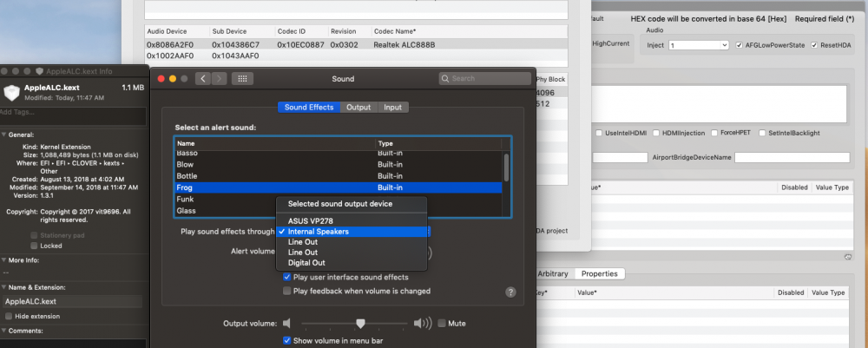This screenshot has height=348, width=868.
Task: Click the search magnifier in Sound window
Action: pyautogui.click(x=445, y=79)
